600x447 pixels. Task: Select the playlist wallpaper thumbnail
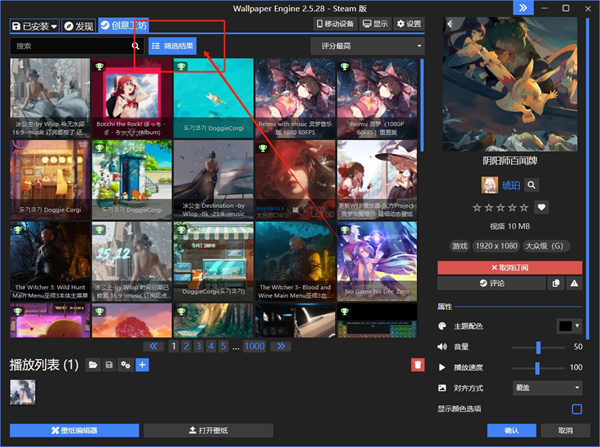coord(23,392)
